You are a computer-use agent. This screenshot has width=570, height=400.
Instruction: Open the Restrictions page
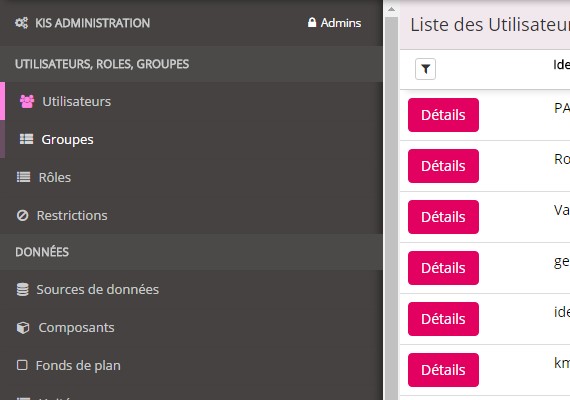click(72, 216)
